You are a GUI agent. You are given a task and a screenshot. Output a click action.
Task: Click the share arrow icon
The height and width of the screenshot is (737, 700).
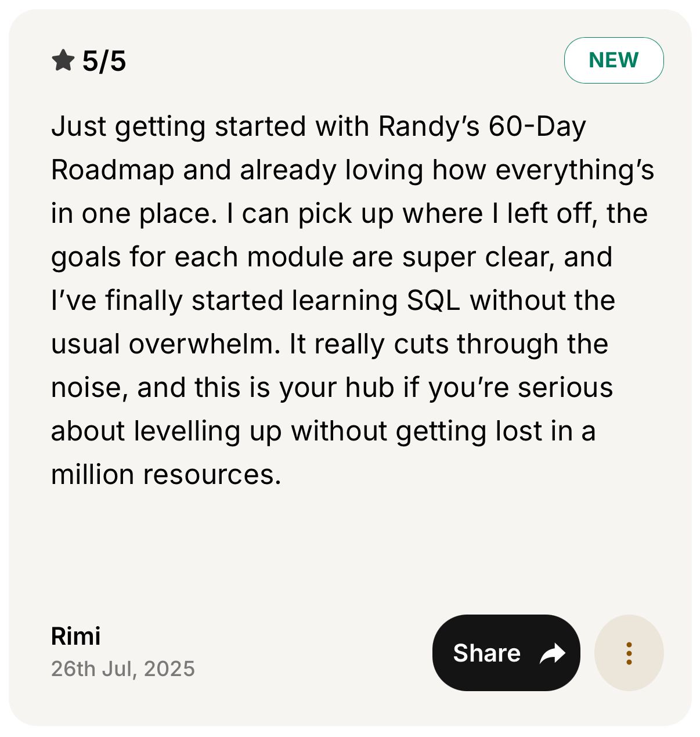tap(552, 653)
